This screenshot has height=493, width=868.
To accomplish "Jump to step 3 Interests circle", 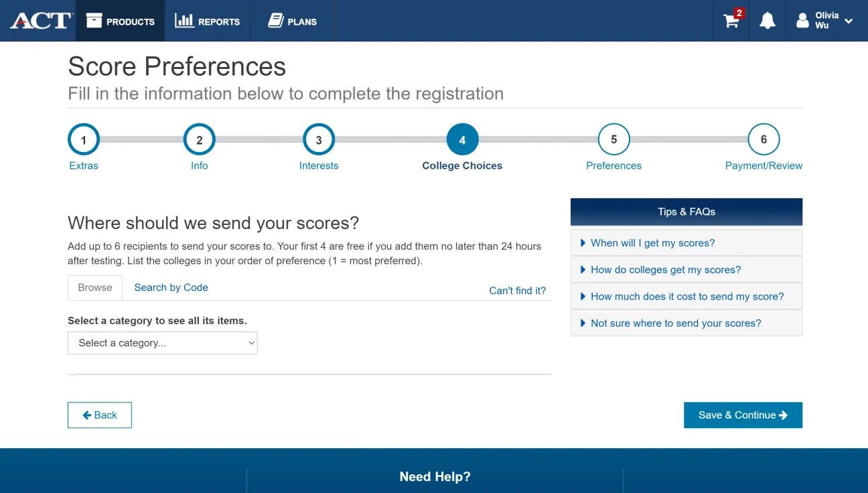I will (319, 140).
